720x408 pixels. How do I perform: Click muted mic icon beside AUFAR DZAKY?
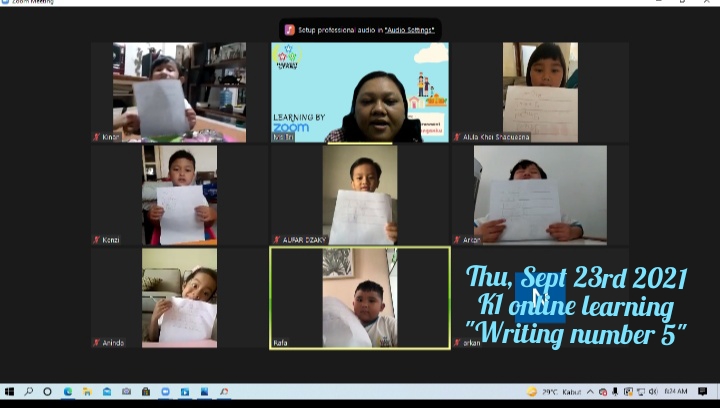277,240
